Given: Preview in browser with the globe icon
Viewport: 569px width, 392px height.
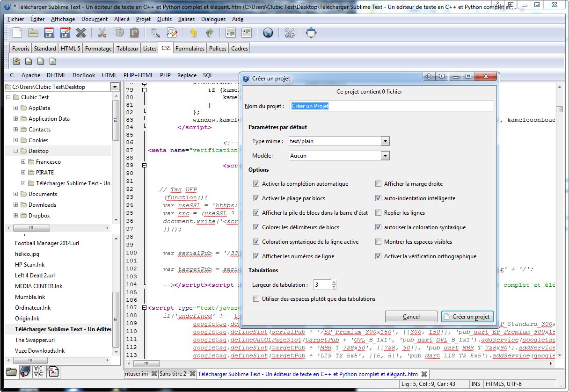Looking at the screenshot, I should 268,33.
